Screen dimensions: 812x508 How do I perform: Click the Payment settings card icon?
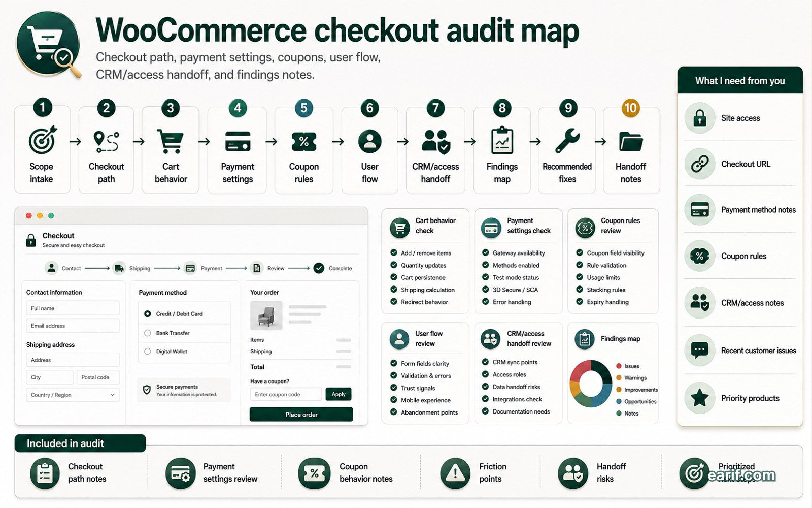238,141
